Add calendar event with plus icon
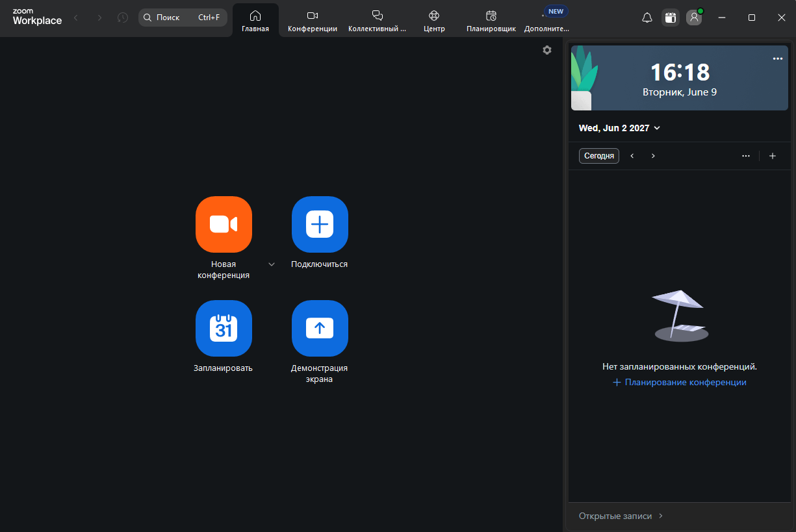 click(x=773, y=156)
